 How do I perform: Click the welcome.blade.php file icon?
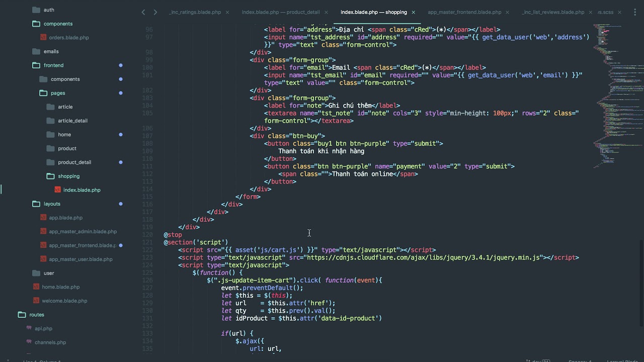[36, 301]
